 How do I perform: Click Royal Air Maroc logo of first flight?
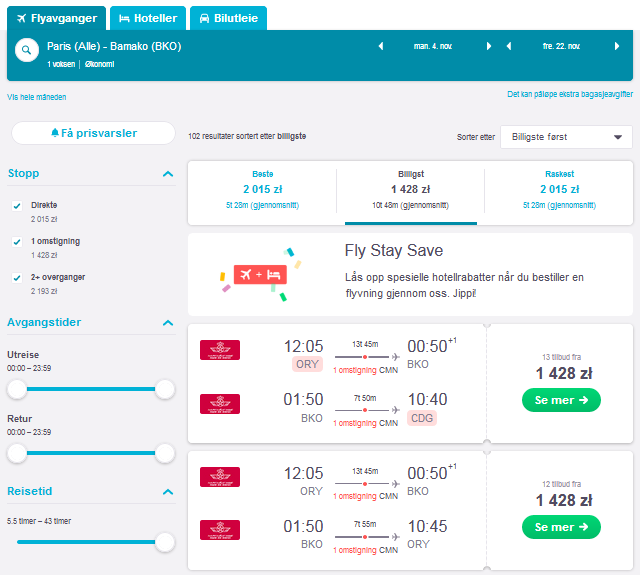click(220, 350)
